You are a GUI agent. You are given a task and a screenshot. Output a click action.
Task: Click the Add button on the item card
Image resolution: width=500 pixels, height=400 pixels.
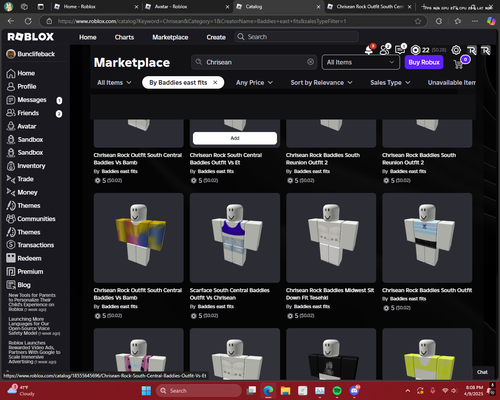click(235, 138)
